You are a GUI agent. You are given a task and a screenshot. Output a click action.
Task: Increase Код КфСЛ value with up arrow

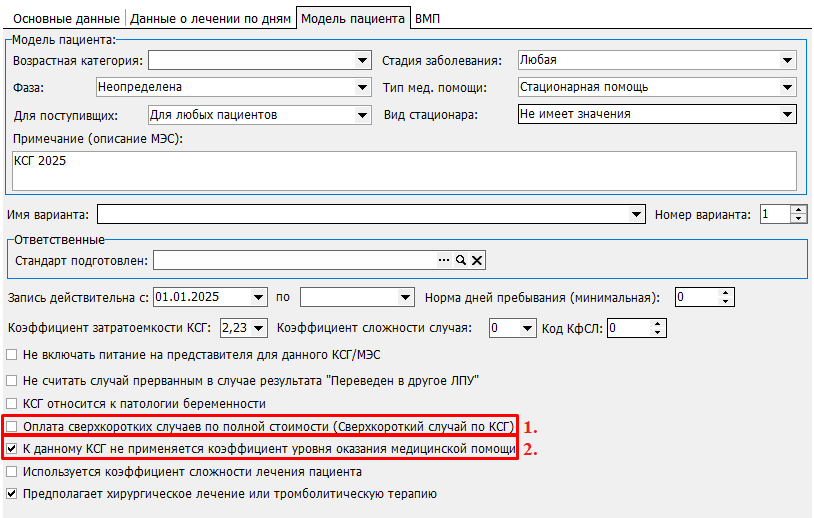[657, 323]
